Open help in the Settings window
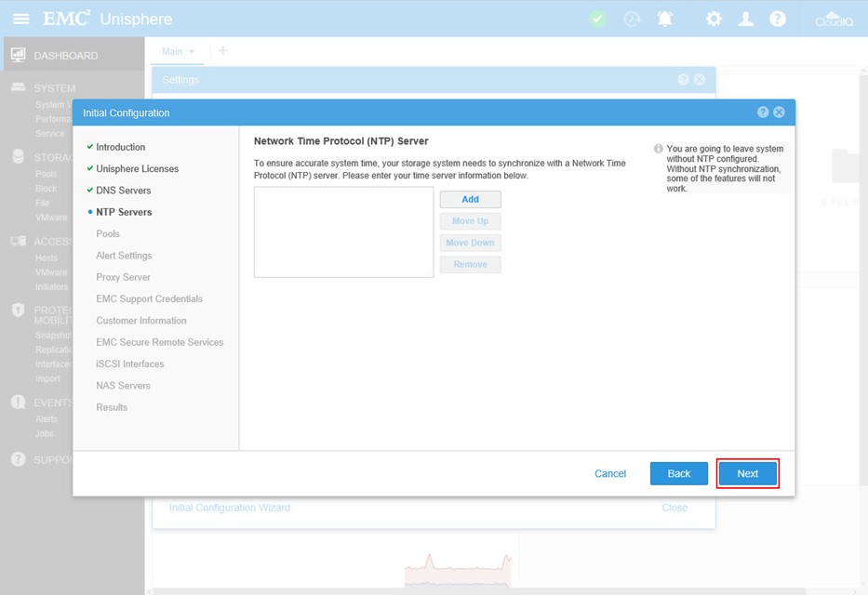 (x=684, y=80)
